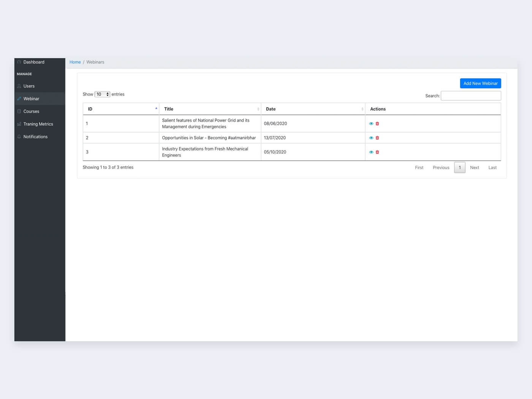Select Notifications in the sidebar
The height and width of the screenshot is (399, 532).
pyautogui.click(x=35, y=137)
